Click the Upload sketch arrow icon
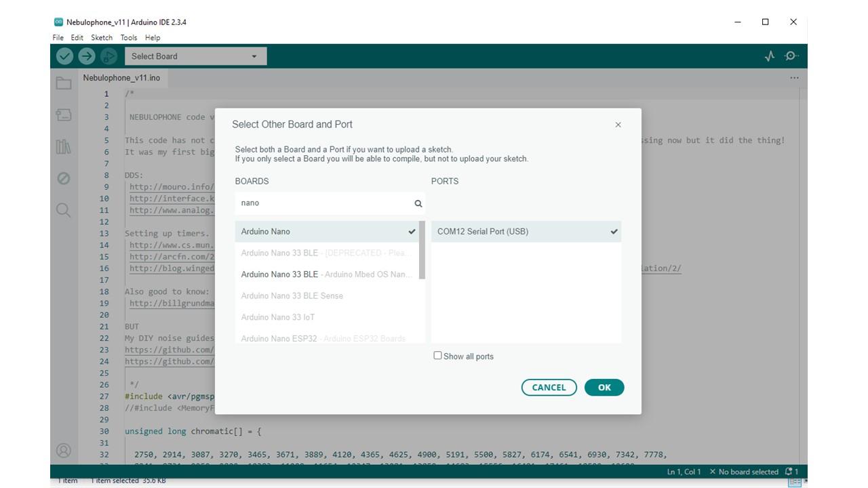This screenshot has height=488, width=868. tap(87, 56)
